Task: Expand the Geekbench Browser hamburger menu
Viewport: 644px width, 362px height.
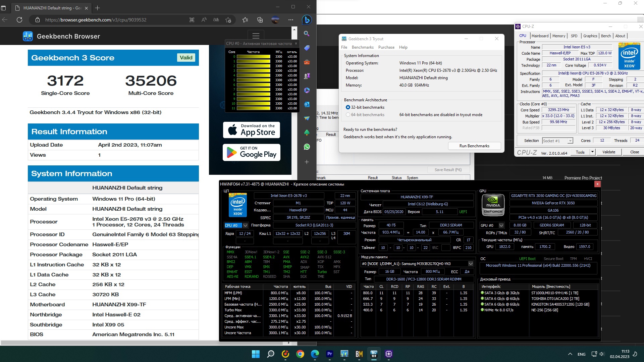Action: (256, 36)
